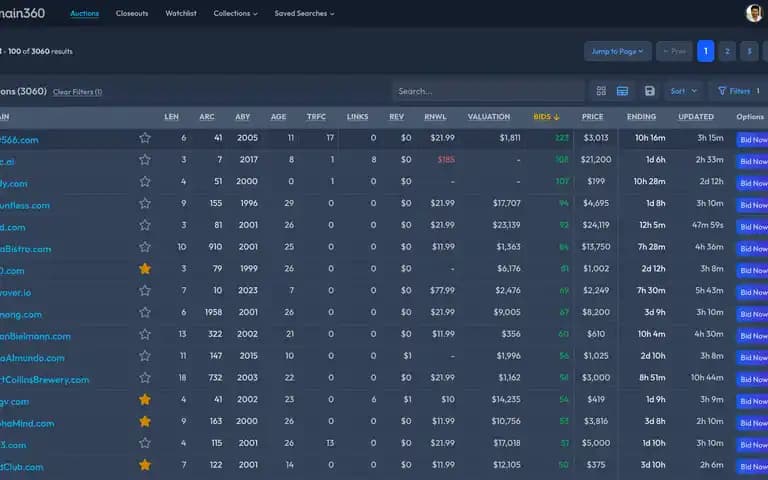Image resolution: width=768 pixels, height=480 pixels.
Task: Star the domain with valuation $17,707
Action: 144,203
